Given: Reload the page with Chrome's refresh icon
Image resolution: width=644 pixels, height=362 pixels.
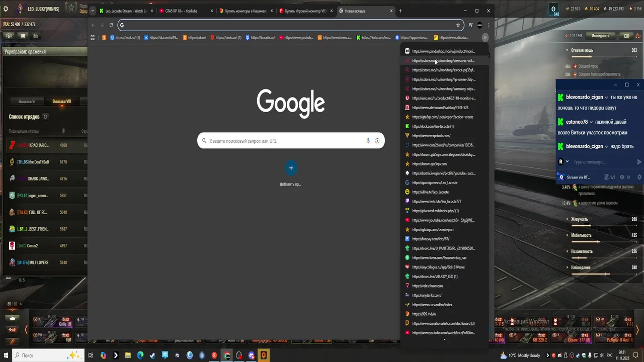Looking at the screenshot, I should (111, 25).
